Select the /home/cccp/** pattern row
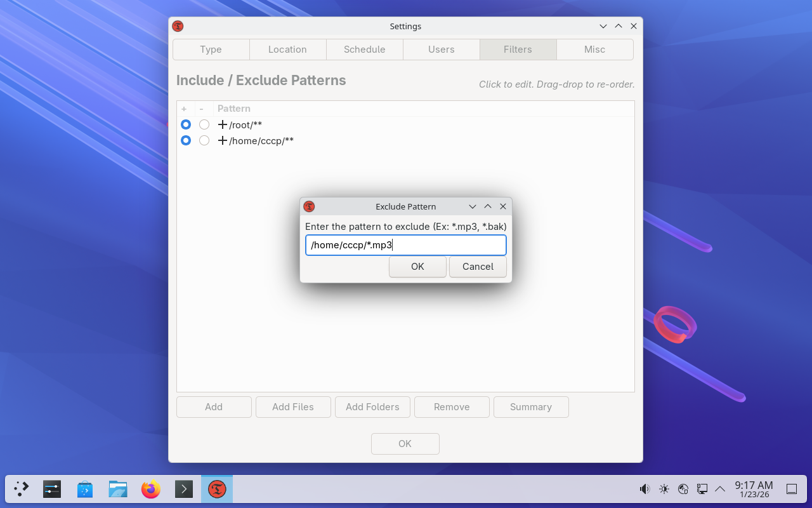 261,140
